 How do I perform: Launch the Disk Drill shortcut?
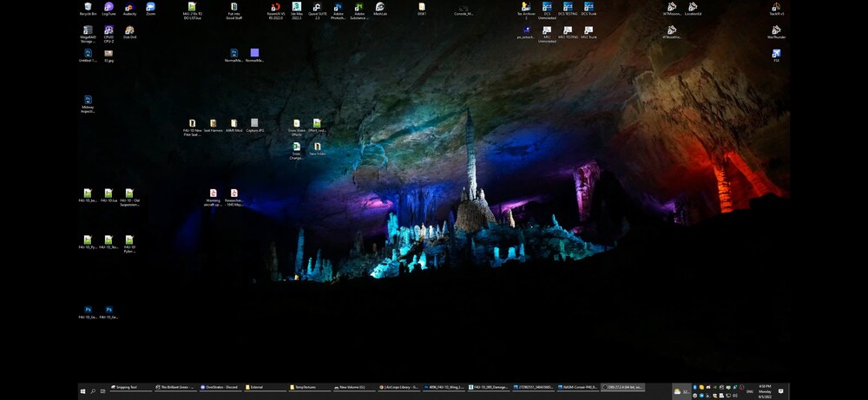(x=129, y=32)
